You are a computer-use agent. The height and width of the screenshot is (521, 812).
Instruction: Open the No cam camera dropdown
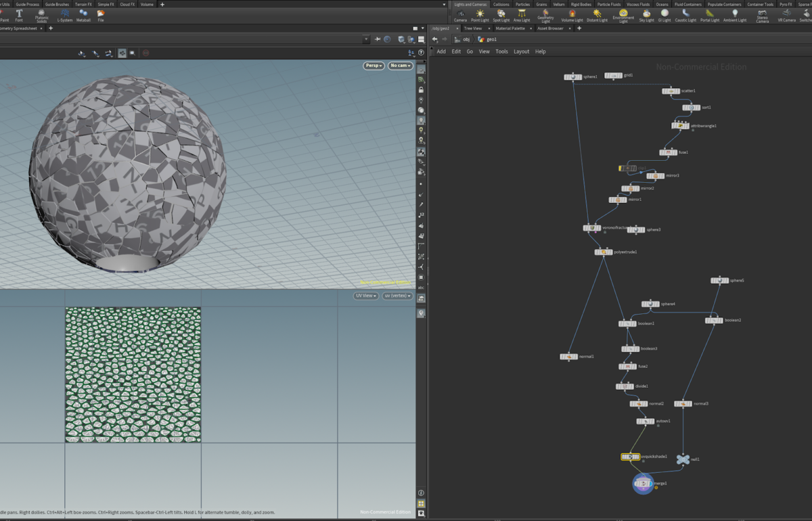pos(401,66)
